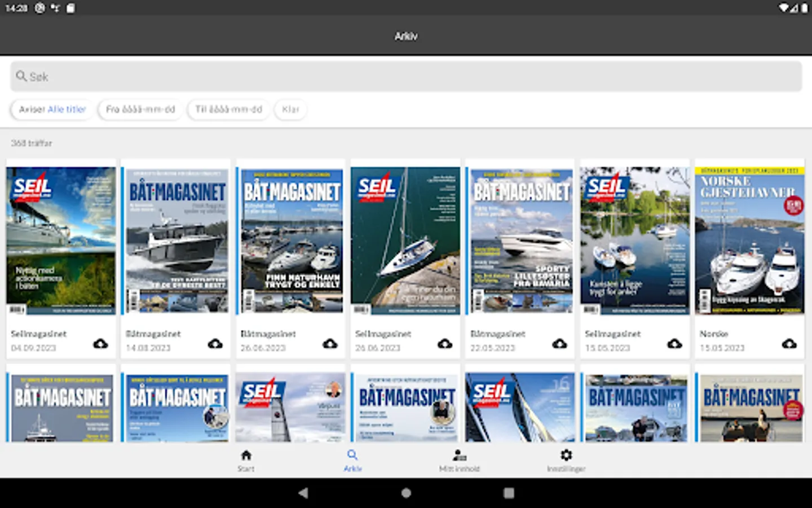The image size is (812, 508).
Task: Tap Android home navigation button
Action: pos(406,493)
